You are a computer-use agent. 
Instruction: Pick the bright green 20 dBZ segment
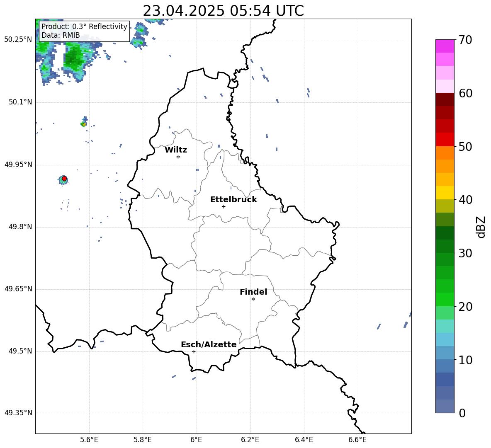coord(445,299)
